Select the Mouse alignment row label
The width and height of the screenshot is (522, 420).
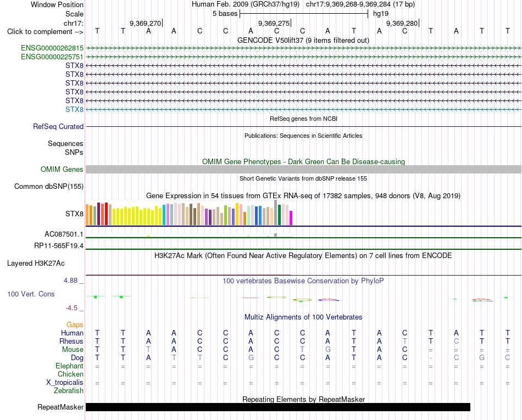pos(73,350)
